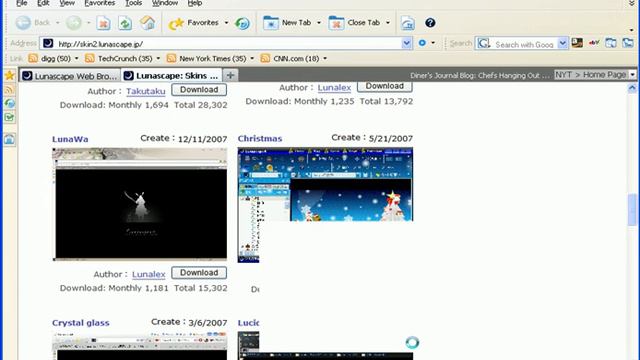Open the LunaWa skin preview thumbnail
The width and height of the screenshot is (640, 360).
pos(140,204)
